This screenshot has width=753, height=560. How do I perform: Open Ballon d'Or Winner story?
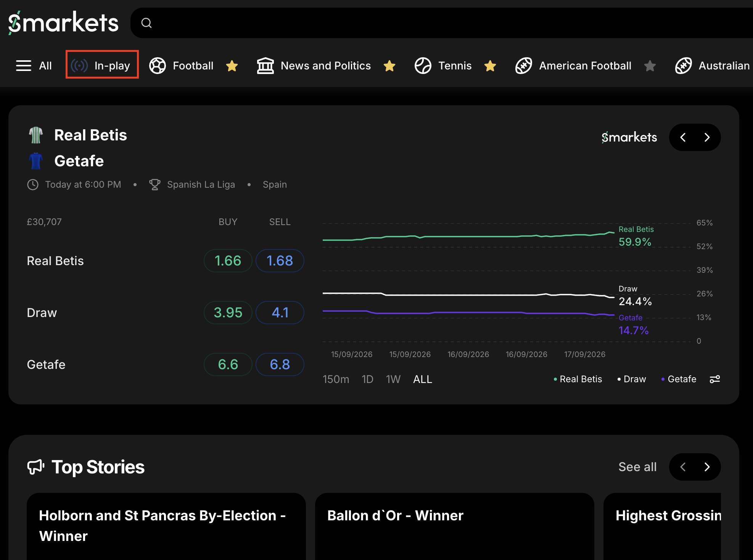455,526
